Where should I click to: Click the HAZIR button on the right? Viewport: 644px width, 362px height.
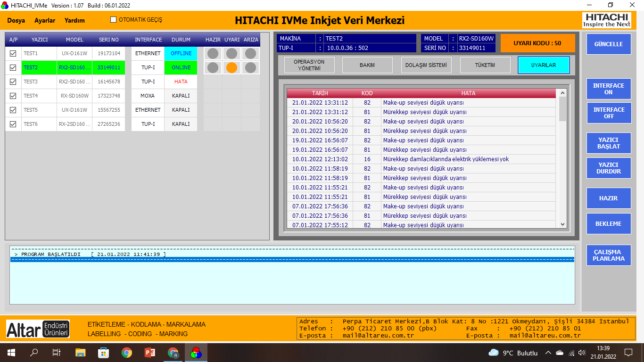(x=609, y=198)
